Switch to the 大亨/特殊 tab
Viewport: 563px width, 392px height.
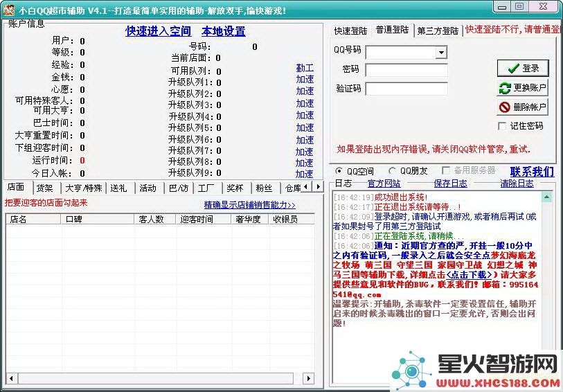tap(84, 188)
